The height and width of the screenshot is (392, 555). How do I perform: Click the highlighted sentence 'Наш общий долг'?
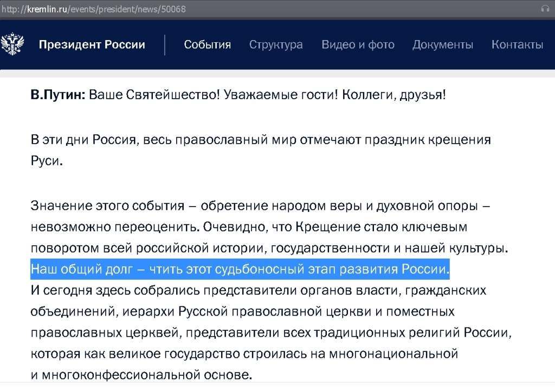[x=240, y=269]
